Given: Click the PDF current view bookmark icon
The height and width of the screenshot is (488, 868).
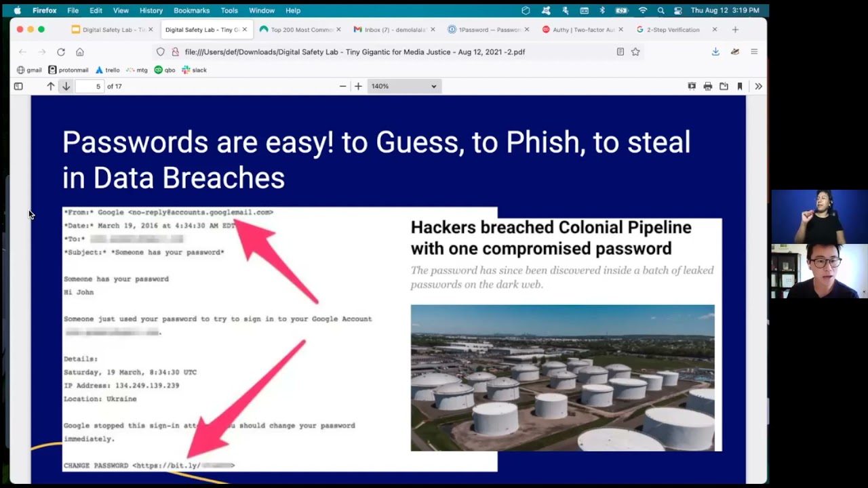Looking at the screenshot, I should pyautogui.click(x=740, y=86).
